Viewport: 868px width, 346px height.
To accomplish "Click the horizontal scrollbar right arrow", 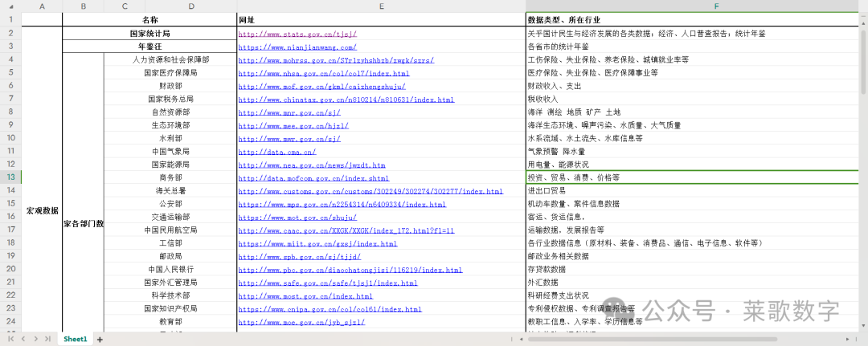I will point(848,339).
